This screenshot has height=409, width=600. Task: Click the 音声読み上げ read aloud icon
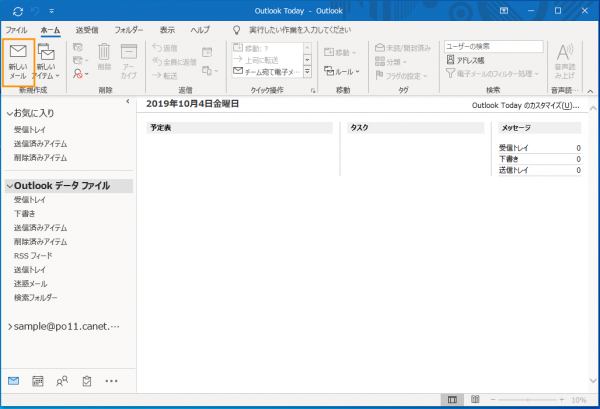[565, 61]
